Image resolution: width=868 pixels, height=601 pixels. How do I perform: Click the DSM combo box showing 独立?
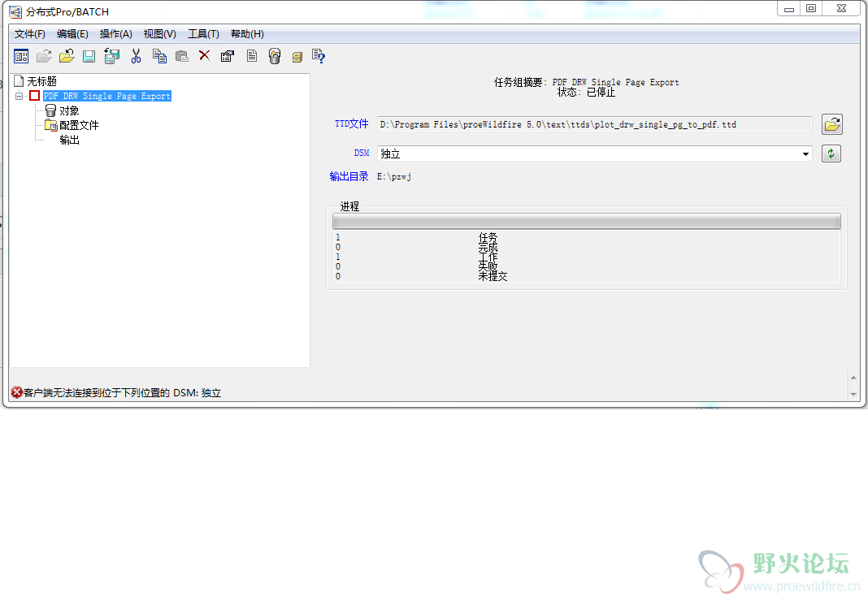click(595, 153)
